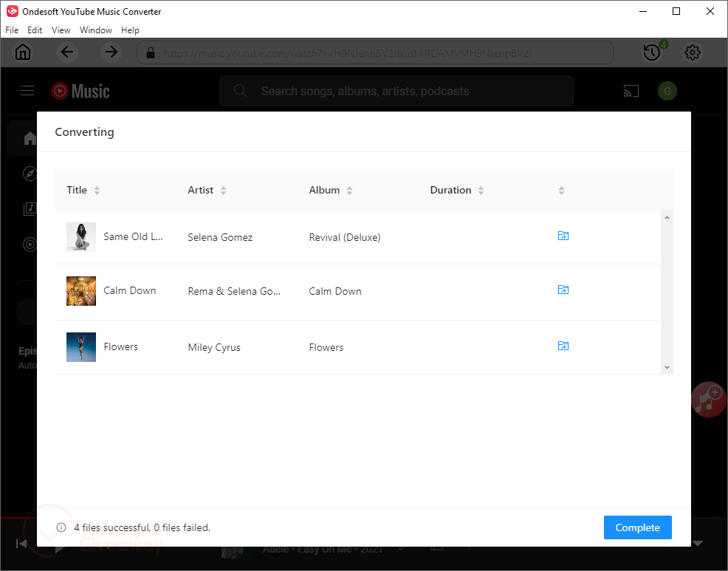The width and height of the screenshot is (728, 571).
Task: Open the Edit menu
Action: coord(35,30)
